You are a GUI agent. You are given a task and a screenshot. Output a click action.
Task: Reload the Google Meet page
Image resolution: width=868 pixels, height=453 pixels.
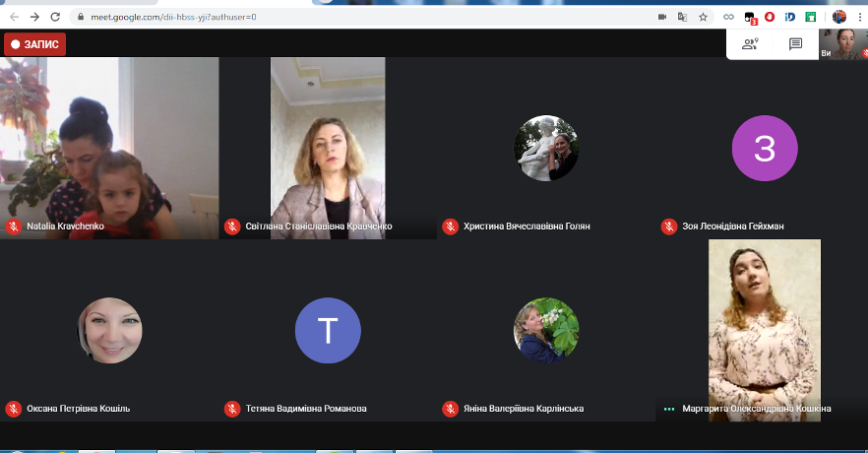pyautogui.click(x=55, y=17)
